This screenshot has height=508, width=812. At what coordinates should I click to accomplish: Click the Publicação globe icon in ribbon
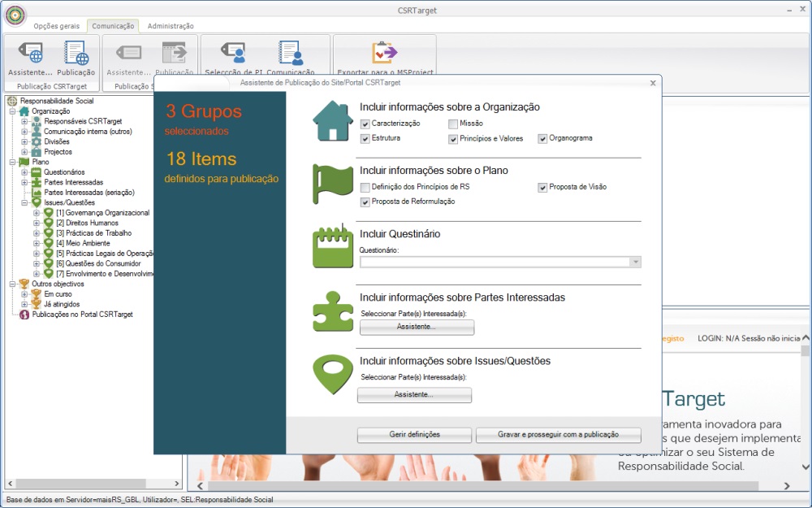click(x=76, y=54)
